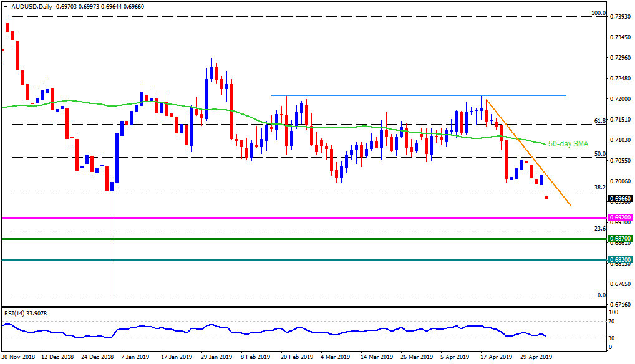Click the 0.0 Fibonacci label near bottom
Viewport: 635px width, 364px height.
[601, 295]
